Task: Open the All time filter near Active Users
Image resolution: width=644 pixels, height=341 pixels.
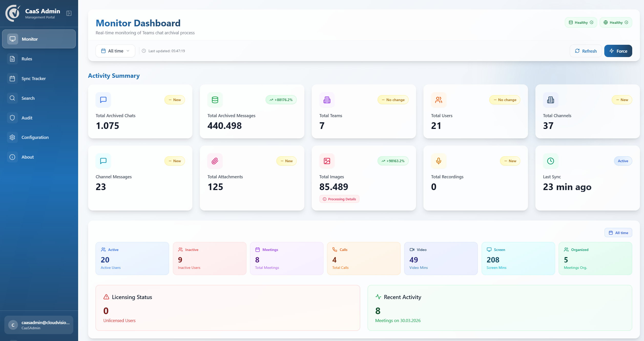Action: (618, 233)
